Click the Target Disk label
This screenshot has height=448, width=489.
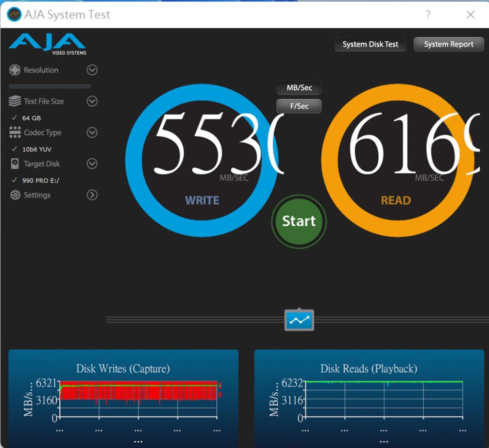(x=42, y=164)
